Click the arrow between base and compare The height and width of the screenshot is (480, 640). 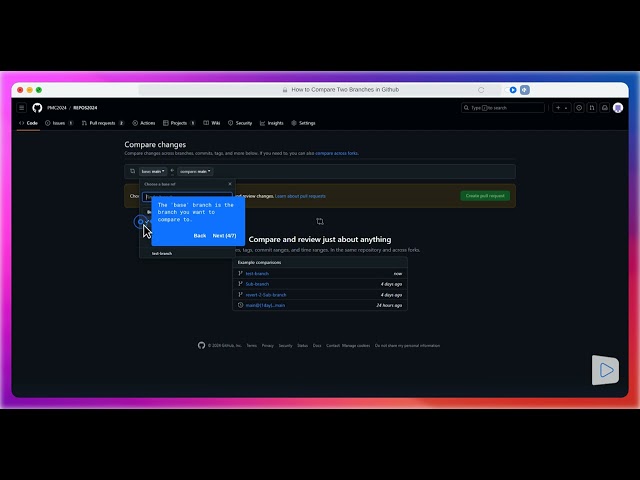172,171
